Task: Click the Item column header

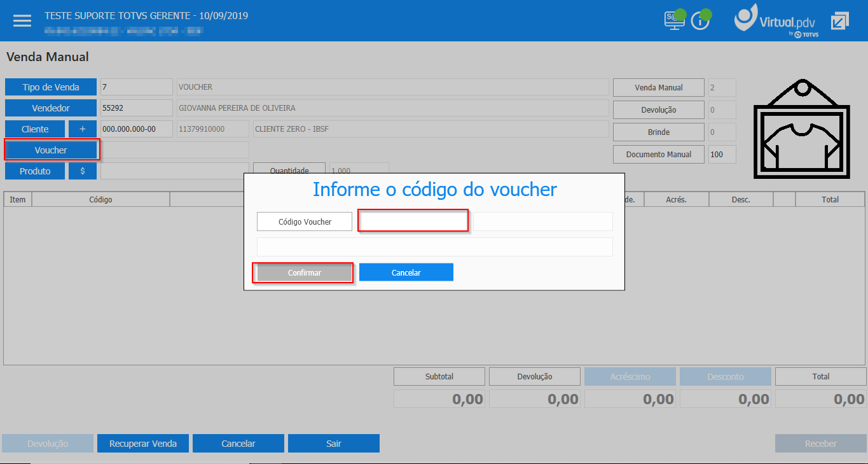Action: pyautogui.click(x=18, y=199)
